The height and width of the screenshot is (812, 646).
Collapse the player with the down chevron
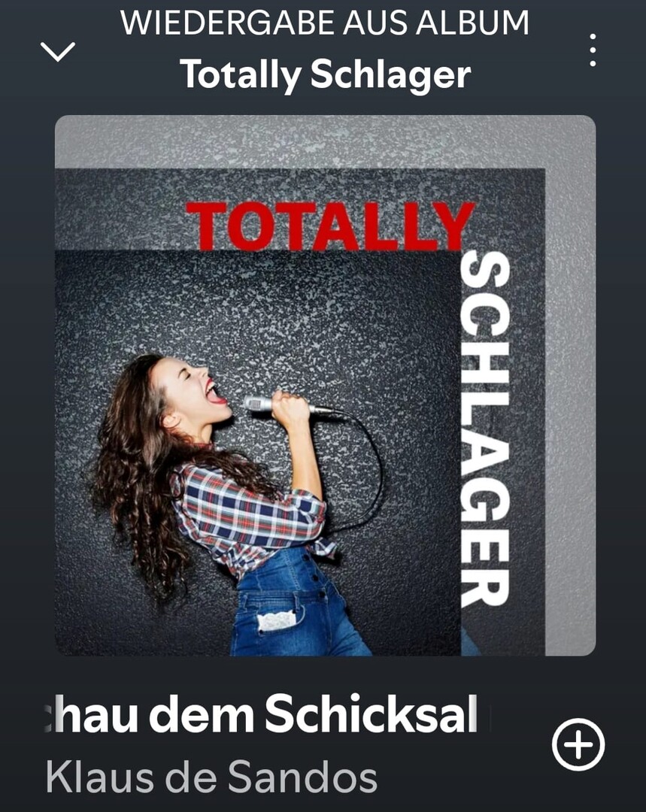coord(57,52)
